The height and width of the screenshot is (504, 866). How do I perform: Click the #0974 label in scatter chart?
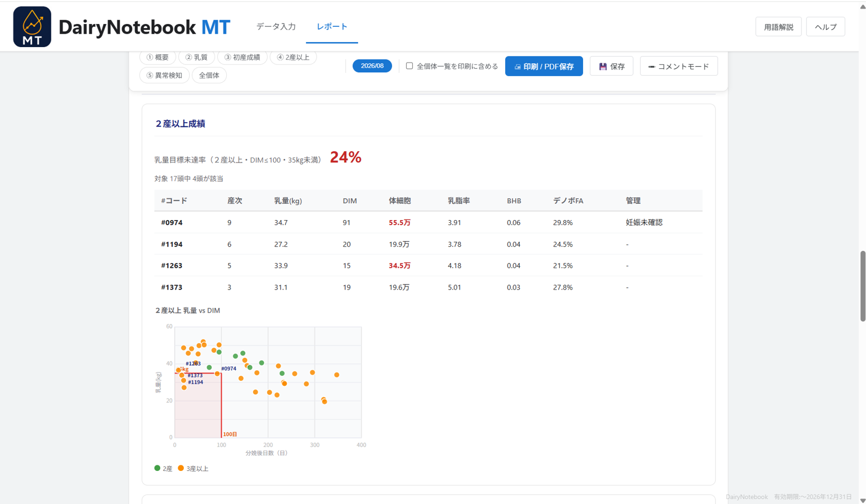pyautogui.click(x=229, y=368)
